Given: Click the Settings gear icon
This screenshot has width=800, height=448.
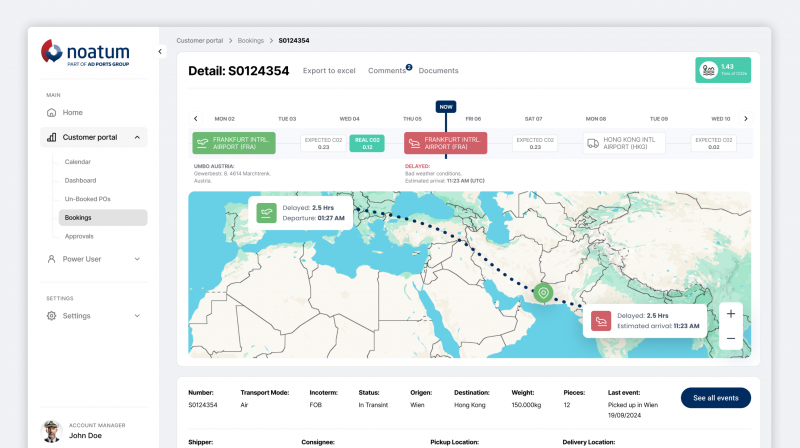Looking at the screenshot, I should coord(52,316).
